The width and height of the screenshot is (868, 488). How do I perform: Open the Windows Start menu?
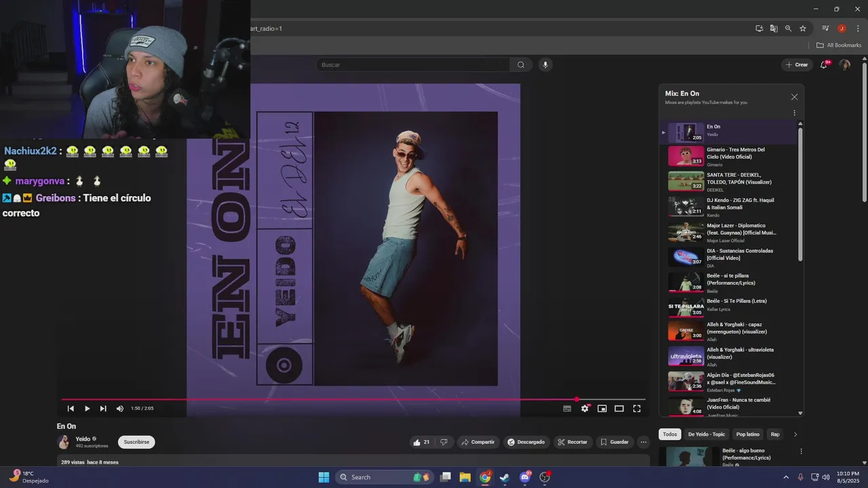[323, 477]
